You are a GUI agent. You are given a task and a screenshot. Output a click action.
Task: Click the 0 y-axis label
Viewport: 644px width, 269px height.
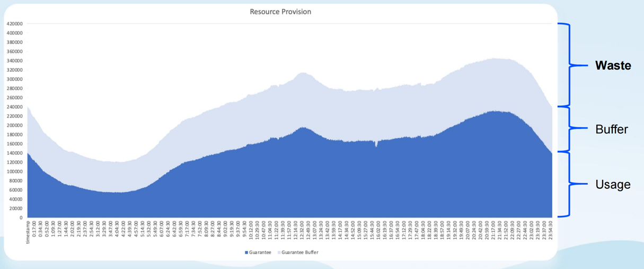click(21, 218)
